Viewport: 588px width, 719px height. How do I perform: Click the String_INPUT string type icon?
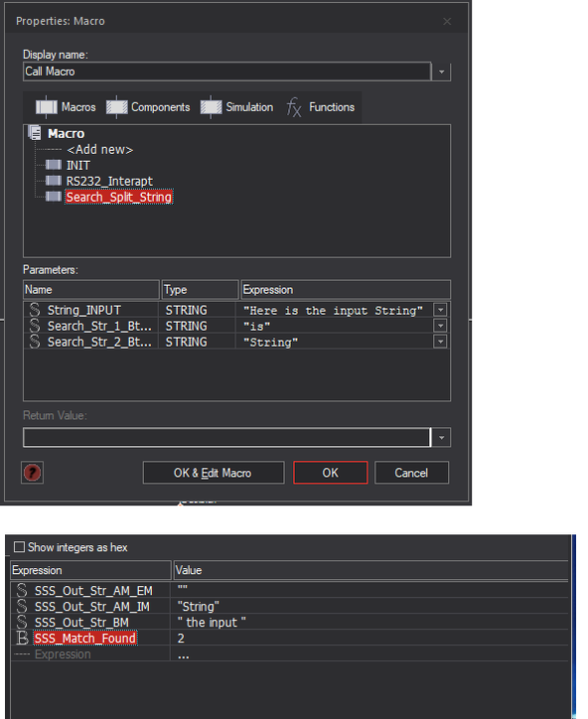pos(35,310)
